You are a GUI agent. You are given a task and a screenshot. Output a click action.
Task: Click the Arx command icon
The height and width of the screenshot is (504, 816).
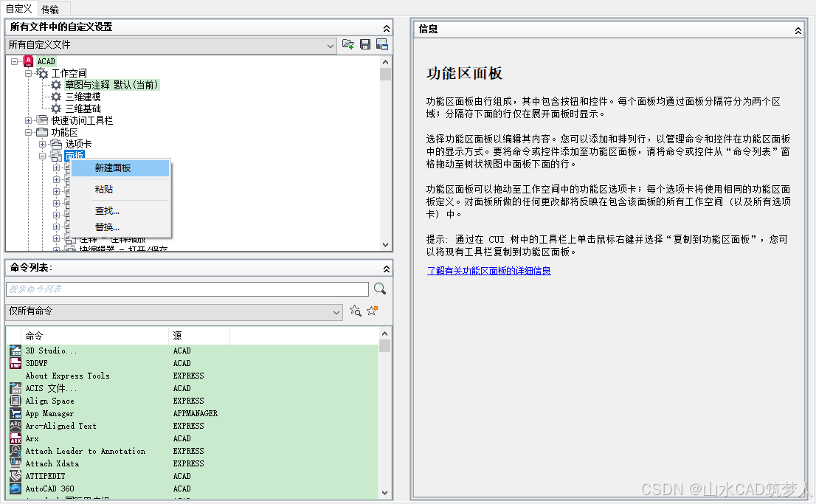tap(15, 438)
